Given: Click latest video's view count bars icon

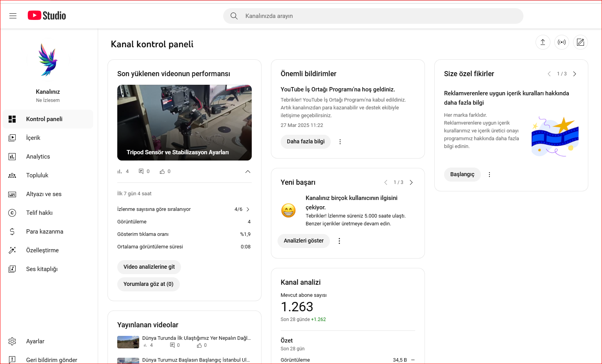Looking at the screenshot, I should click(x=120, y=171).
